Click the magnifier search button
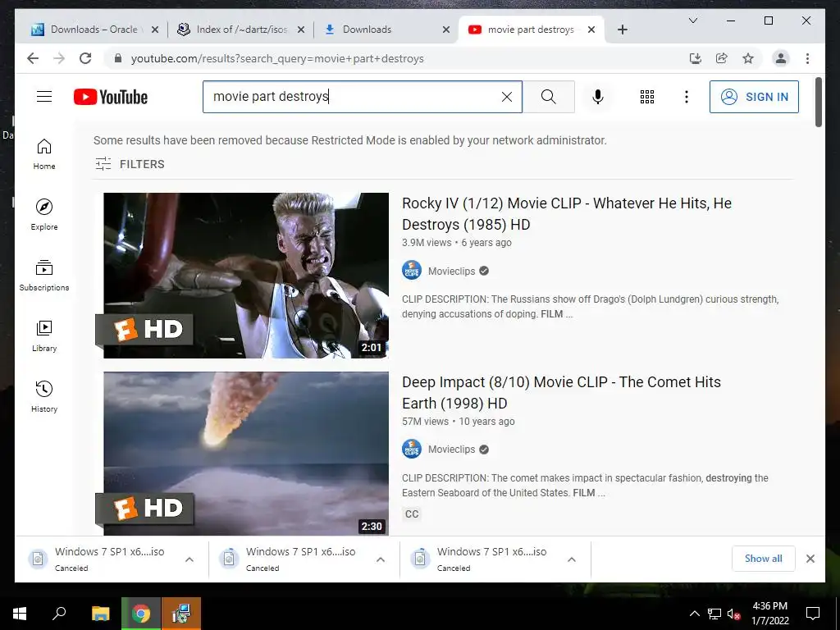 click(549, 97)
